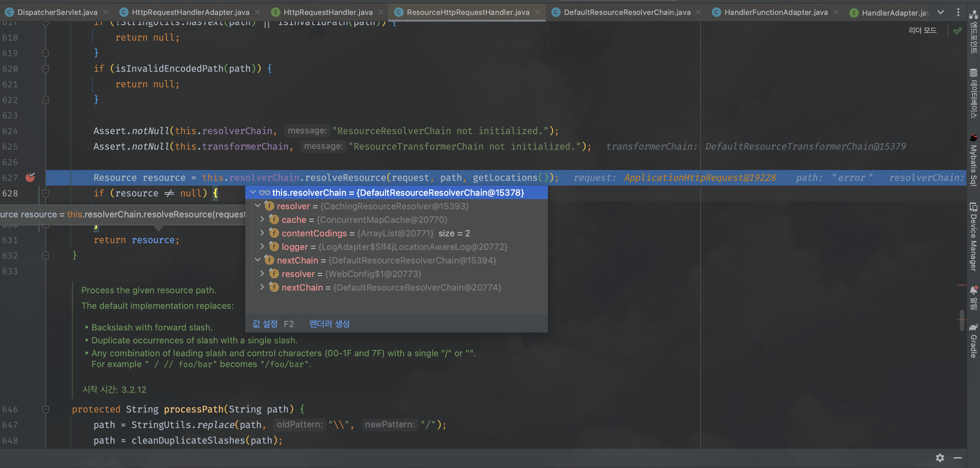This screenshot has width=980, height=468.
Task: Open Gradle tool window
Action: coord(974,341)
